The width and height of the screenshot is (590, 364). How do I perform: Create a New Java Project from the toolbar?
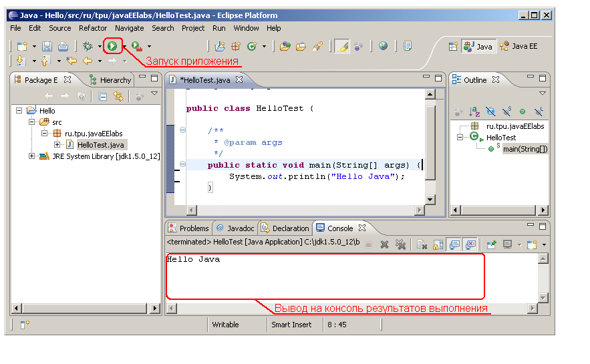tap(220, 46)
